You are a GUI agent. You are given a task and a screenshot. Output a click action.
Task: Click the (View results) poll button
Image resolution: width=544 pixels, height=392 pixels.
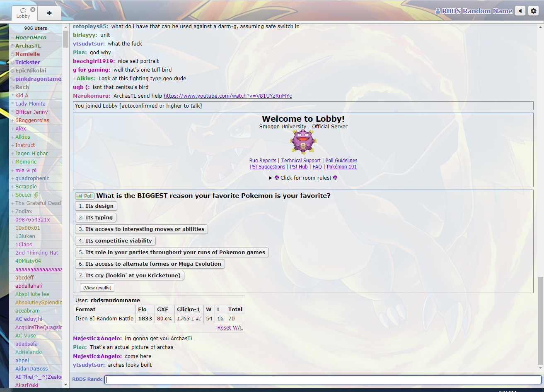coord(97,288)
